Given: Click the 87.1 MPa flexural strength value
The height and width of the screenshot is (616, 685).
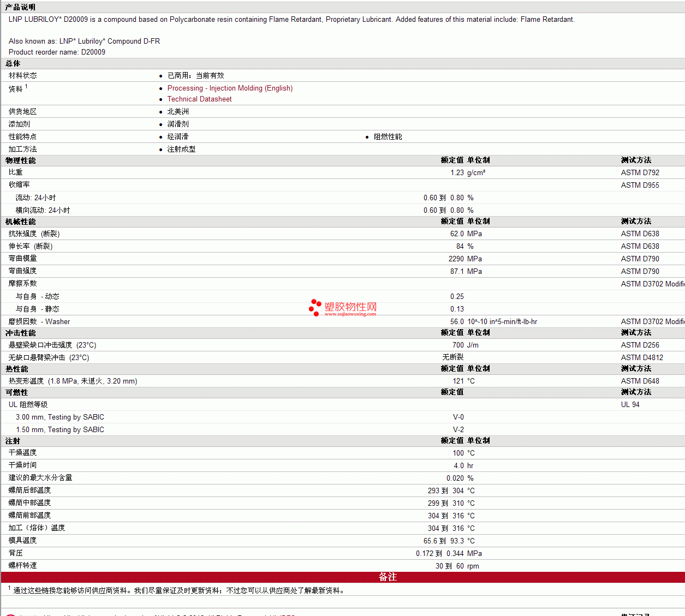Looking at the screenshot, I should click(466, 272).
